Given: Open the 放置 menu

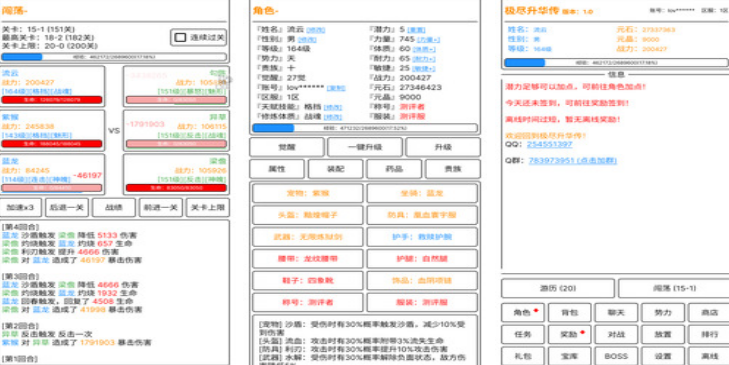Looking at the screenshot, I should click(663, 334).
